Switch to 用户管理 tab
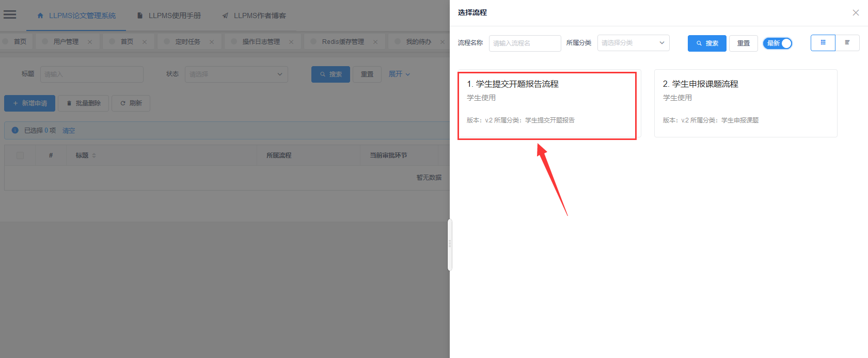 (x=66, y=41)
